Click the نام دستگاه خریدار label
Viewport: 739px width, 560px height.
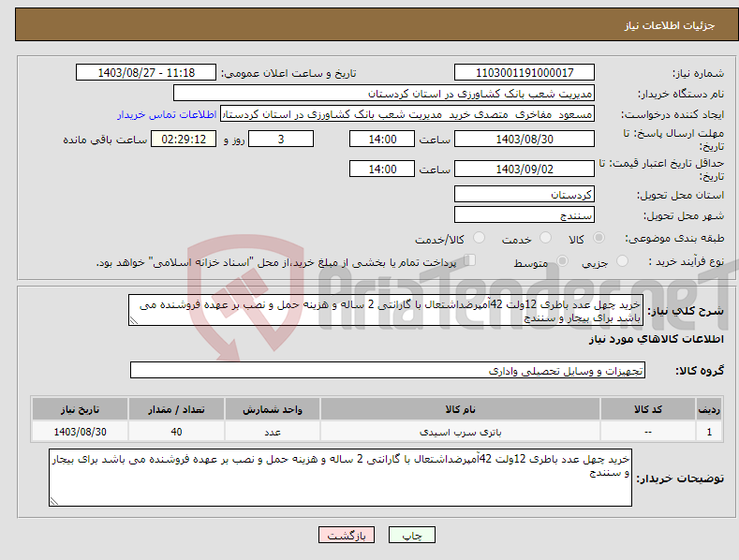(681, 94)
